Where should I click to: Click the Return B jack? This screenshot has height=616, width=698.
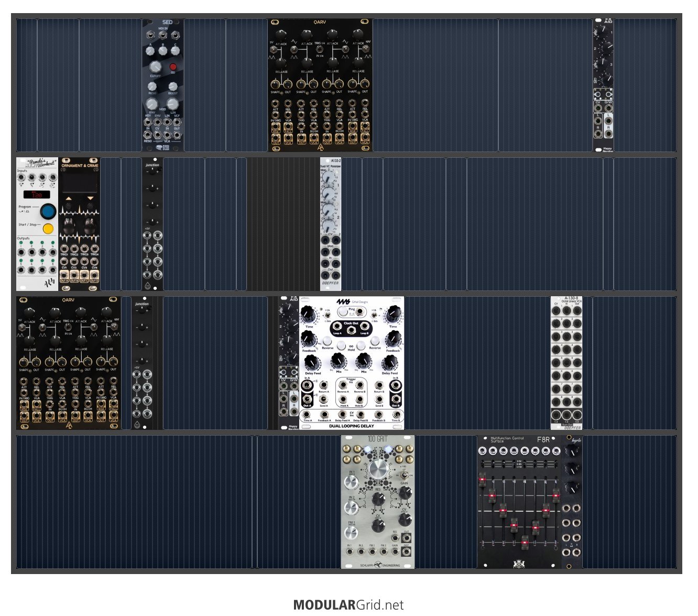click(379, 386)
